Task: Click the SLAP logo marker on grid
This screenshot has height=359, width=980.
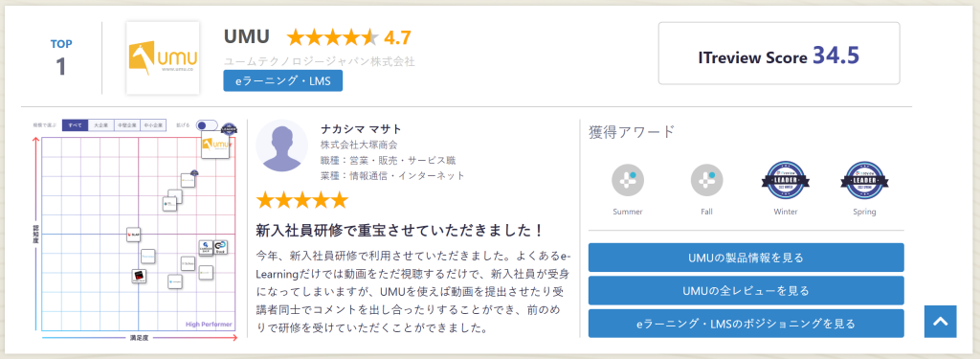Action: 133,235
